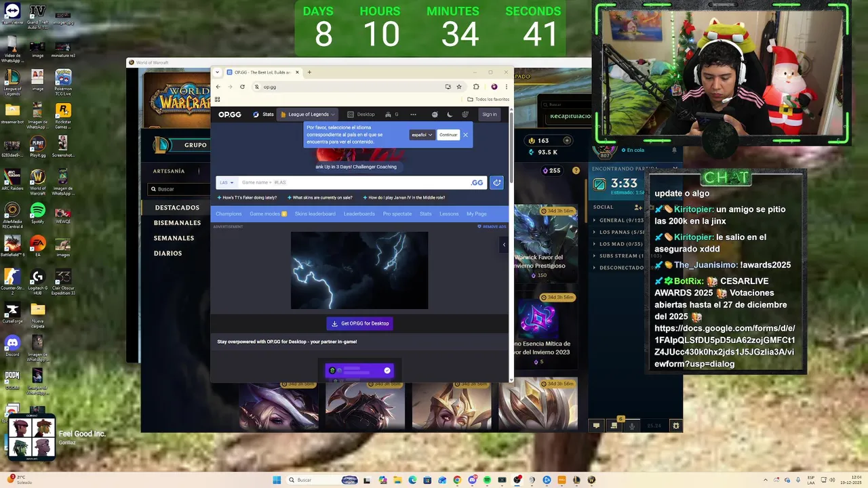Open the Spotify desktop shortcut
Screen dimensions: 868x488
pyautogui.click(x=37, y=213)
